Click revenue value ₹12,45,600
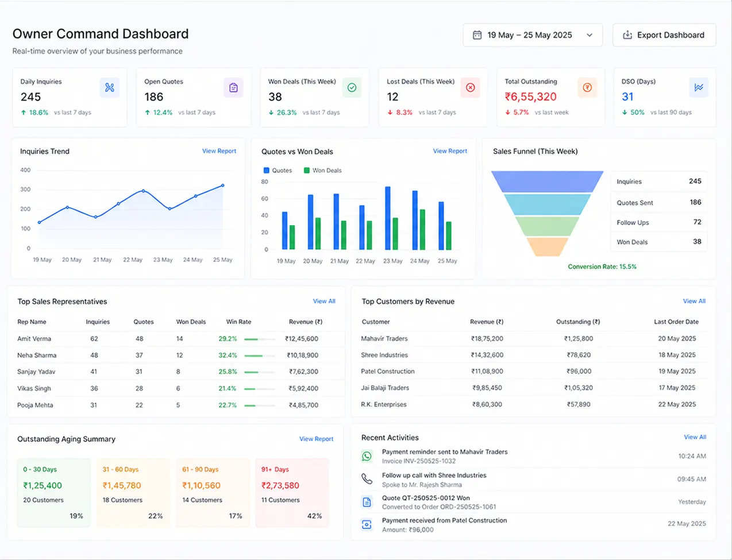This screenshot has height=560, width=732. click(302, 339)
